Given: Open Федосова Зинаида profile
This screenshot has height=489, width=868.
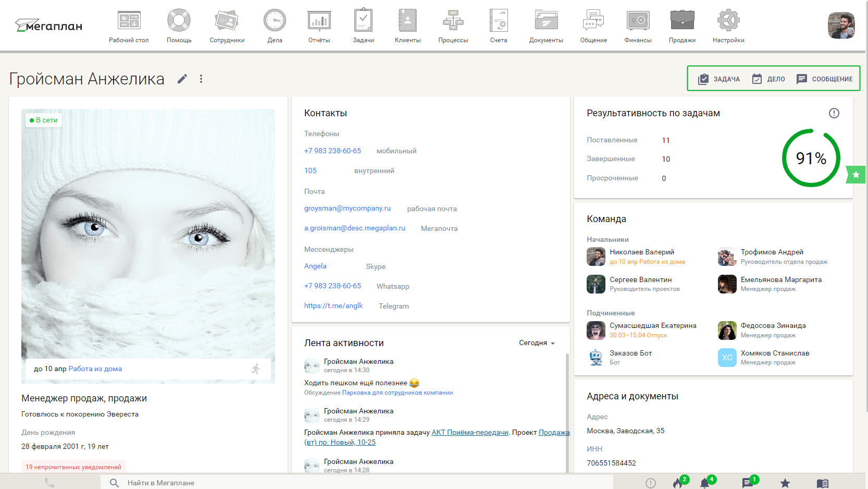Looking at the screenshot, I should (773, 325).
